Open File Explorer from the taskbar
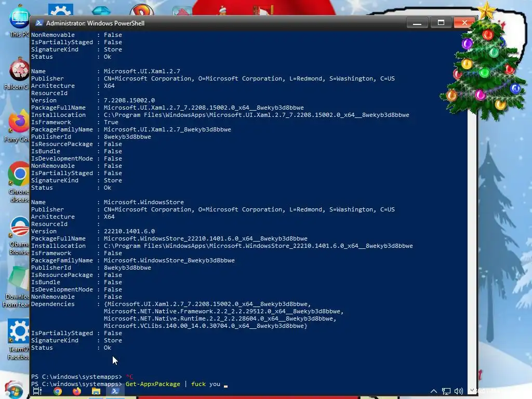The height and width of the screenshot is (399, 532). [x=96, y=391]
